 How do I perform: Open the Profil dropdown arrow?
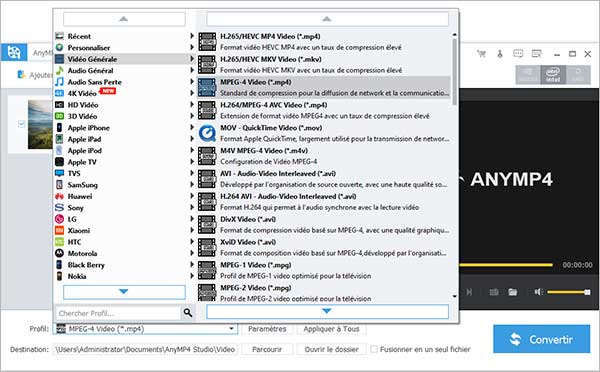coord(231,329)
